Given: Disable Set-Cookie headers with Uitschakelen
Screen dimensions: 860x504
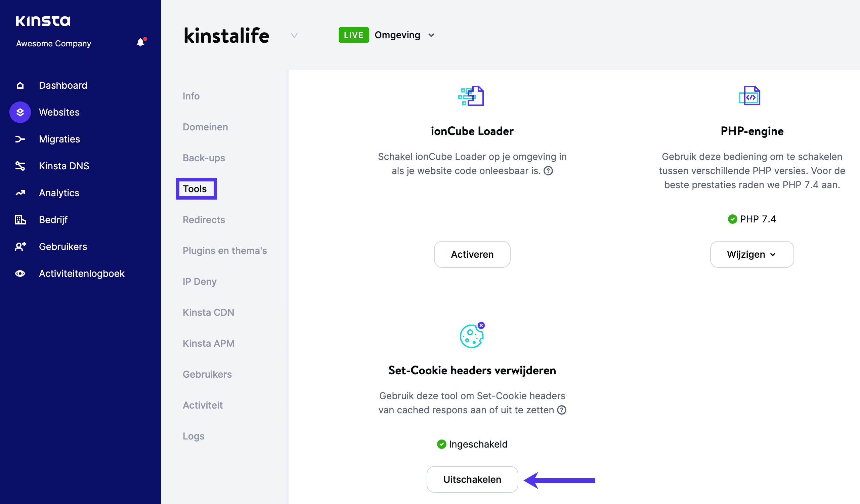Looking at the screenshot, I should [x=472, y=479].
